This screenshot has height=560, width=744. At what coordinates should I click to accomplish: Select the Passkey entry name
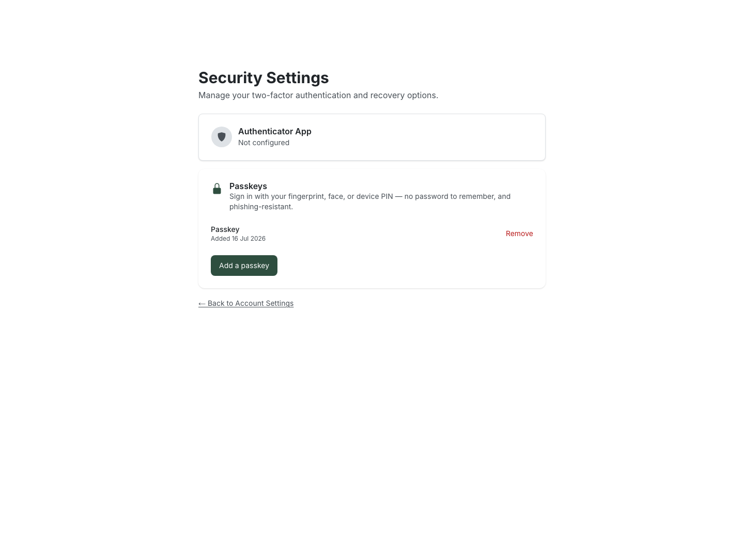point(225,229)
